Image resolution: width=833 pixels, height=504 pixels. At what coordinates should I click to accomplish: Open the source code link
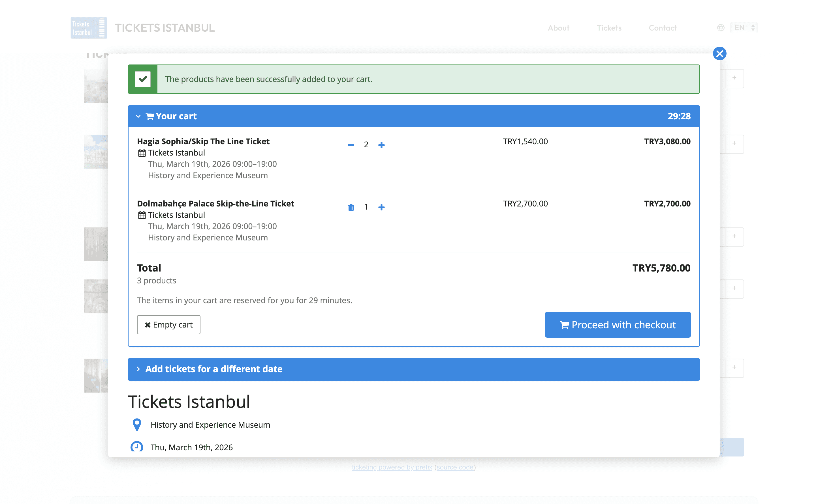455,467
